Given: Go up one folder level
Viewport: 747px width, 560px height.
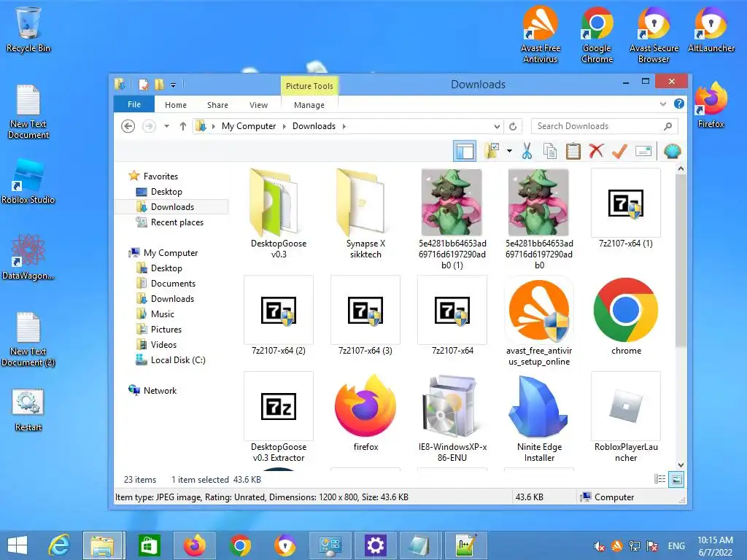Looking at the screenshot, I should (x=183, y=126).
